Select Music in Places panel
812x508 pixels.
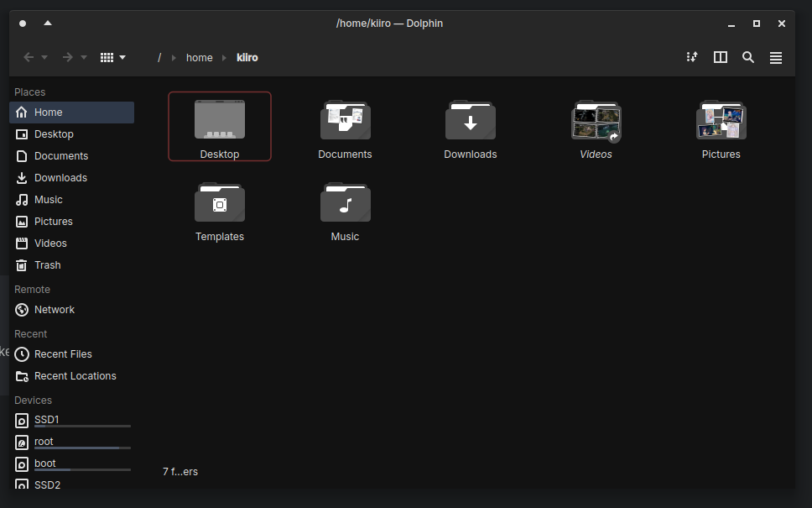pyautogui.click(x=71, y=200)
